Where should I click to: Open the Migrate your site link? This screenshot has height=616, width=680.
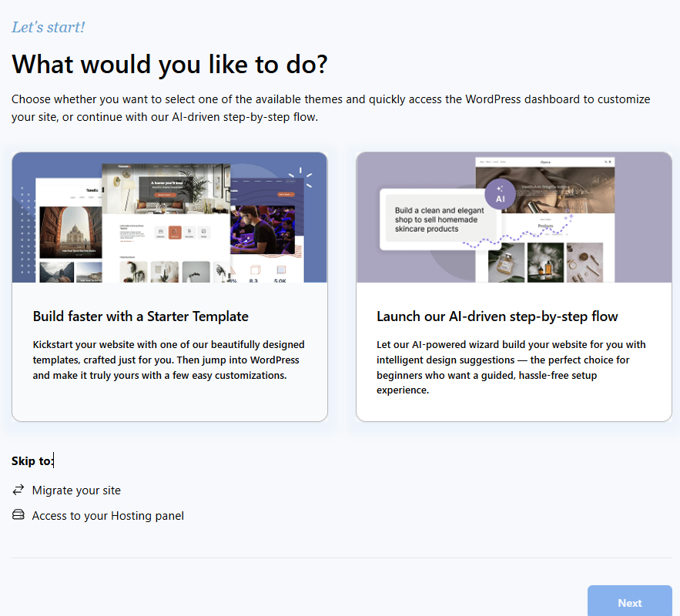point(76,490)
